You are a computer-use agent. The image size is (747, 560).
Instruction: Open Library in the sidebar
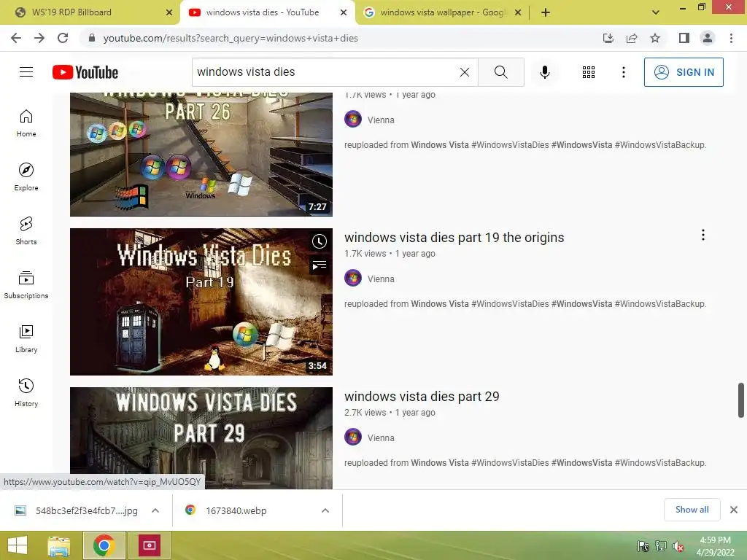coord(26,339)
